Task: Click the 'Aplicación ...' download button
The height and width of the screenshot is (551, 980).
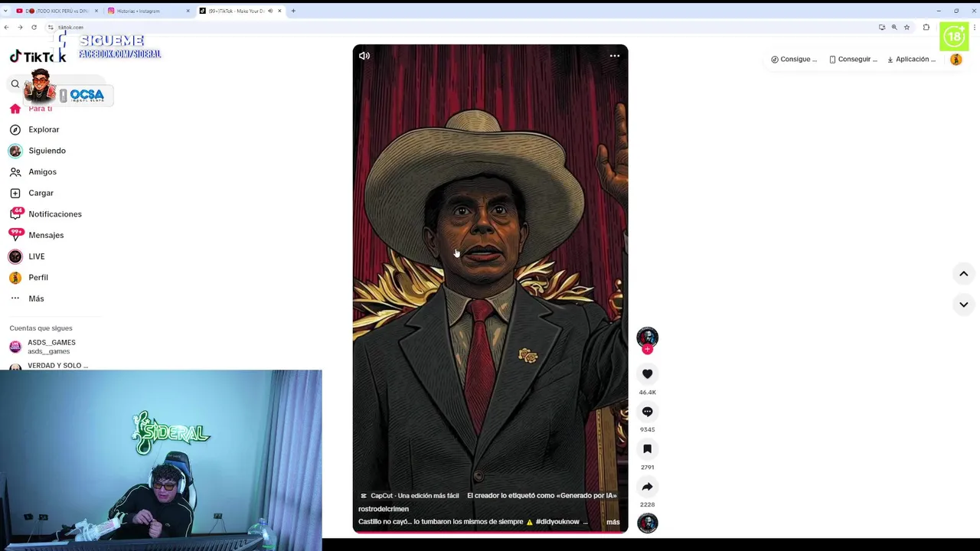Action: coord(911,59)
